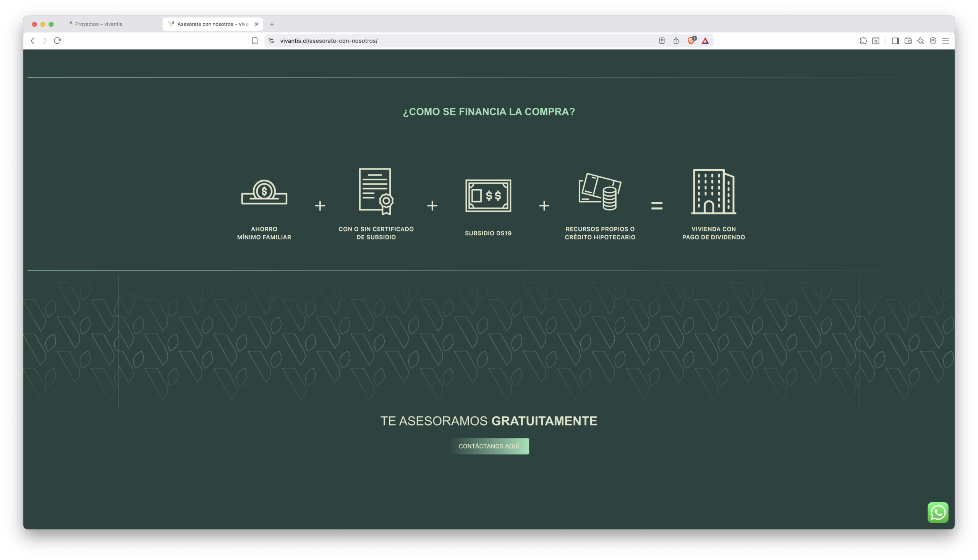Open a new tab with plus button
This screenshot has height=560, width=978.
click(272, 24)
